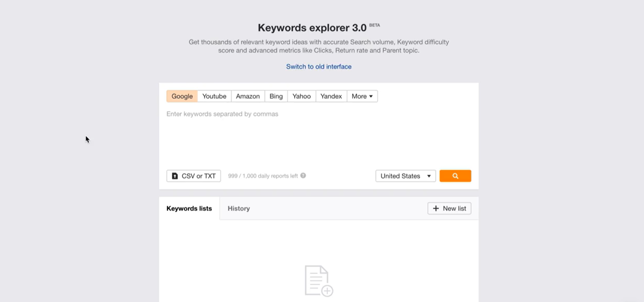Click the plus icon on New list button
Screen dimensions: 644x302
click(x=435, y=208)
